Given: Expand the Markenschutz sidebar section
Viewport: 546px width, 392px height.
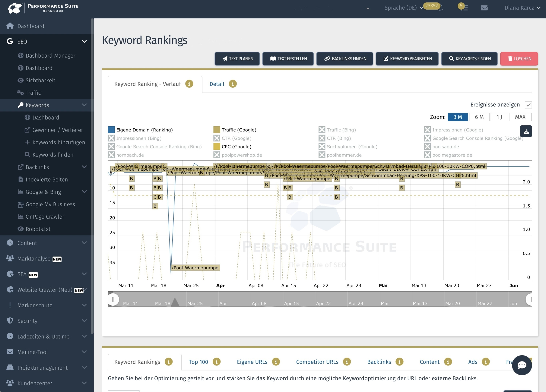Looking at the screenshot, I should 84,305.
